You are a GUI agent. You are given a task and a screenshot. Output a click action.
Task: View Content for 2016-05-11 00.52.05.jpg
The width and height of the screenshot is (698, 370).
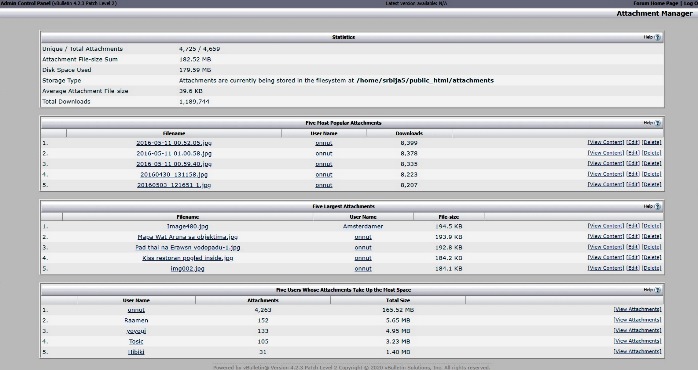pos(606,142)
